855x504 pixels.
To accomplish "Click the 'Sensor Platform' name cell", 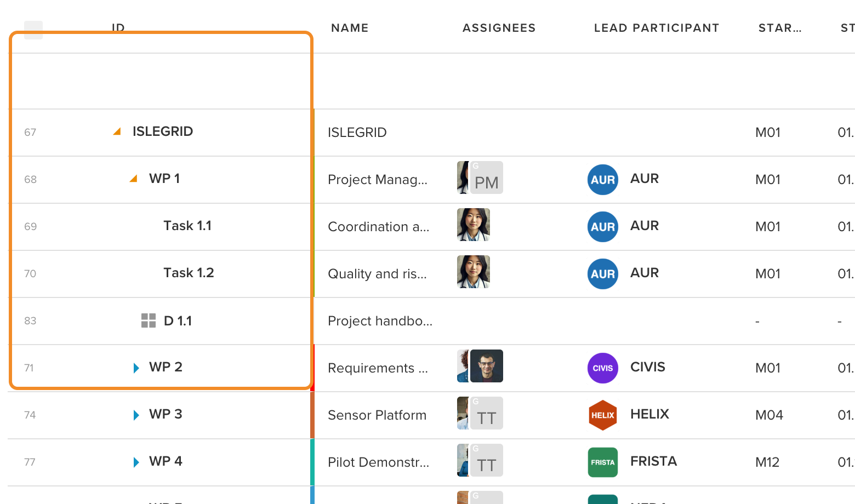I will [x=377, y=415].
